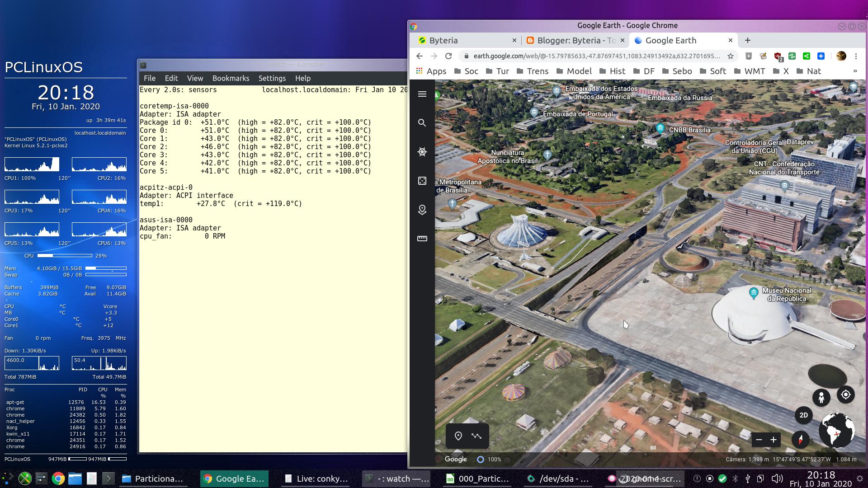Image resolution: width=868 pixels, height=488 pixels.
Task: Launch Voyager from the ship wheel icon
Action: click(422, 152)
